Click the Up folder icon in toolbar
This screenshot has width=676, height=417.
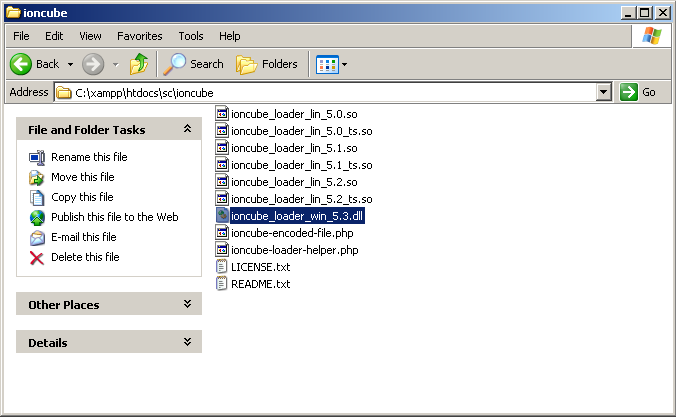(139, 64)
